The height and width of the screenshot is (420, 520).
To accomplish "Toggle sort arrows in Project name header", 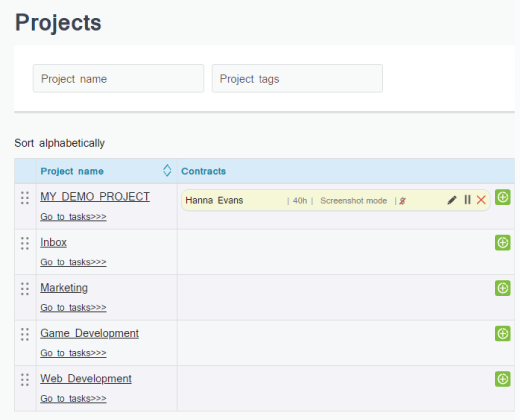I will click(167, 170).
